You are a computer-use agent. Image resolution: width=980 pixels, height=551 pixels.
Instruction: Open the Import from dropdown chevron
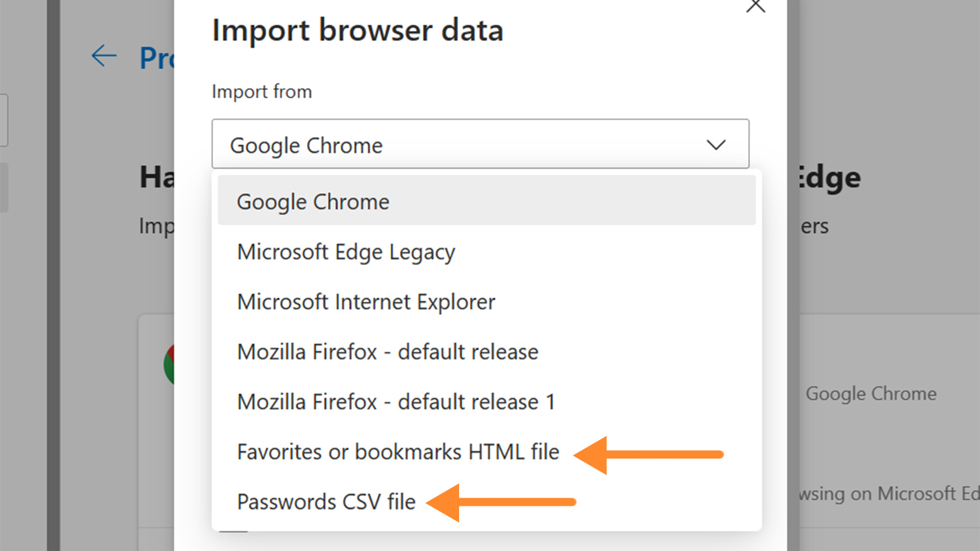(716, 144)
